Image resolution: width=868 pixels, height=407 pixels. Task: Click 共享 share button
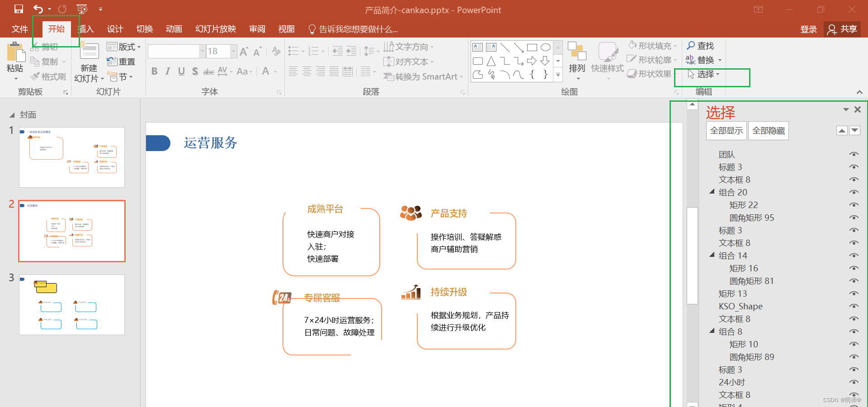[x=842, y=29]
